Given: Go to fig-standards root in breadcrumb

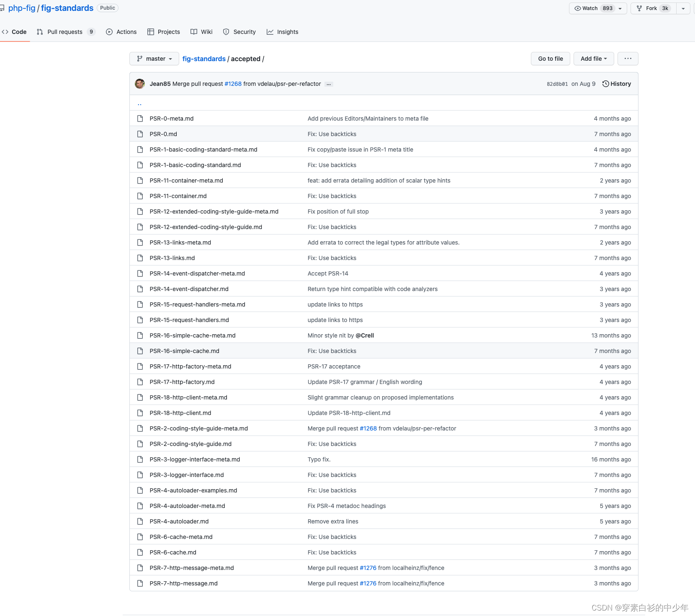Looking at the screenshot, I should coord(204,59).
